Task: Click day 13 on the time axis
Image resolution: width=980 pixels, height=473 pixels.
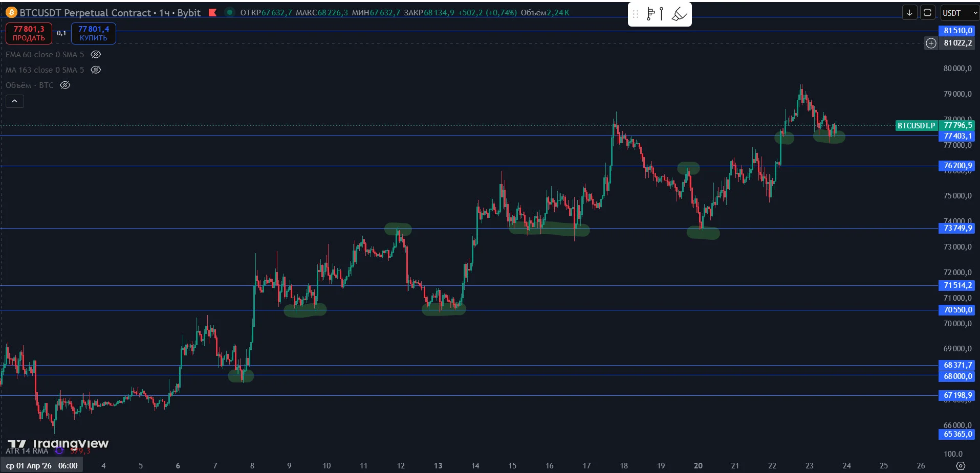Action: [x=438, y=466]
